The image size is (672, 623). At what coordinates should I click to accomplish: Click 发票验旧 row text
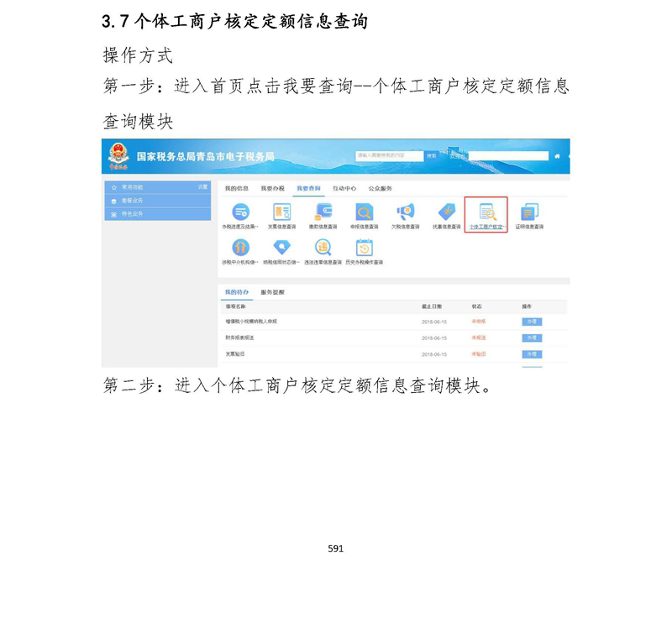coord(235,354)
